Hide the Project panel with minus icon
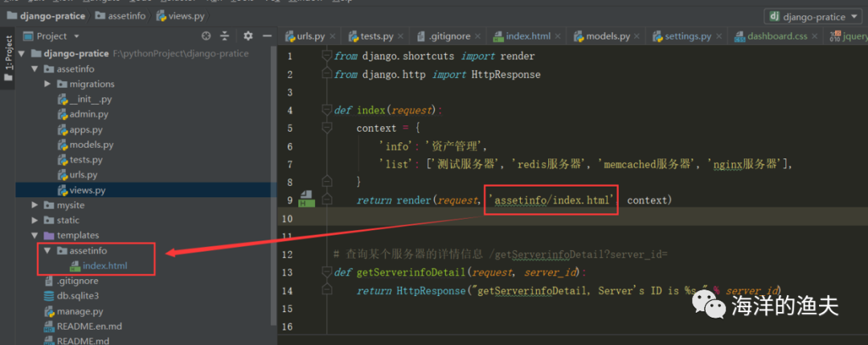The width and height of the screenshot is (868, 345). (267, 36)
